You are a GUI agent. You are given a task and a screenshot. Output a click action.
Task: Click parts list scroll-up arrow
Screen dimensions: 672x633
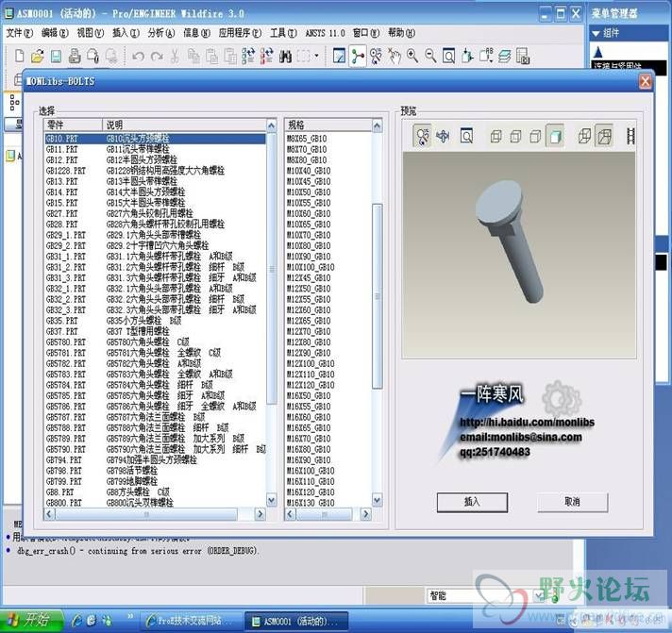tap(271, 125)
